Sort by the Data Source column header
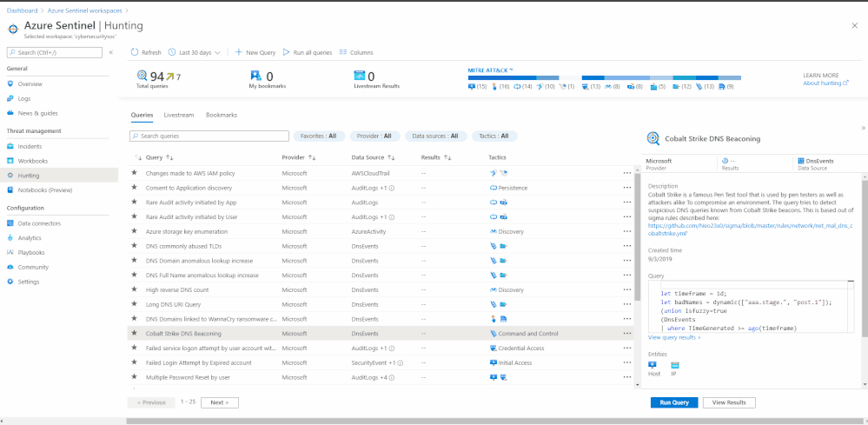This screenshot has width=868, height=425. pos(373,157)
